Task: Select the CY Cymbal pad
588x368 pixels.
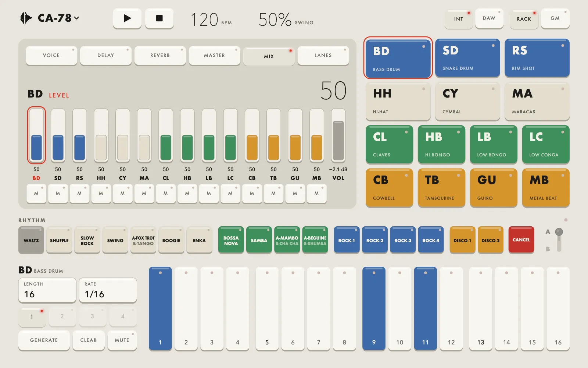Action: point(467,101)
